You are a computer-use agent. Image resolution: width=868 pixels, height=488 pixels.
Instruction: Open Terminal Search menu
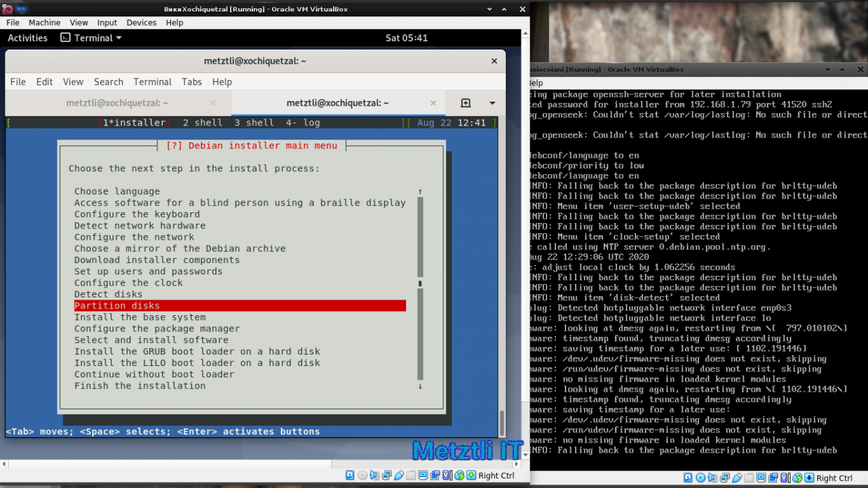click(x=108, y=81)
